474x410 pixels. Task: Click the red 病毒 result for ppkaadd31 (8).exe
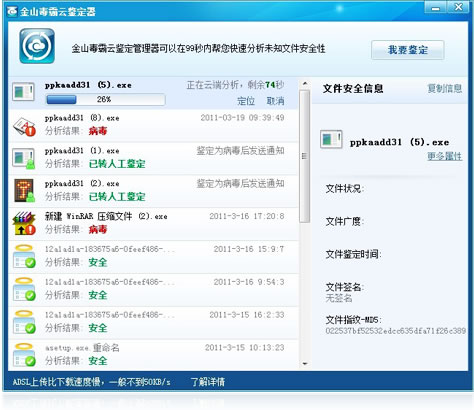[98, 131]
